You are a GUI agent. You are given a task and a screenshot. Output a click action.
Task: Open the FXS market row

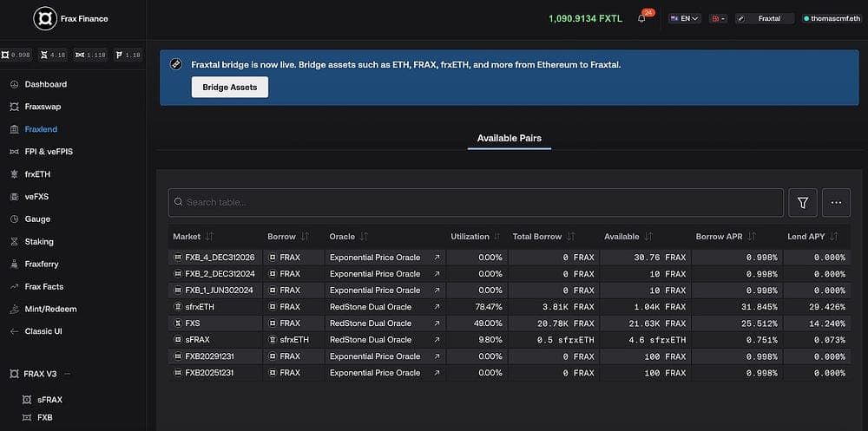point(510,323)
